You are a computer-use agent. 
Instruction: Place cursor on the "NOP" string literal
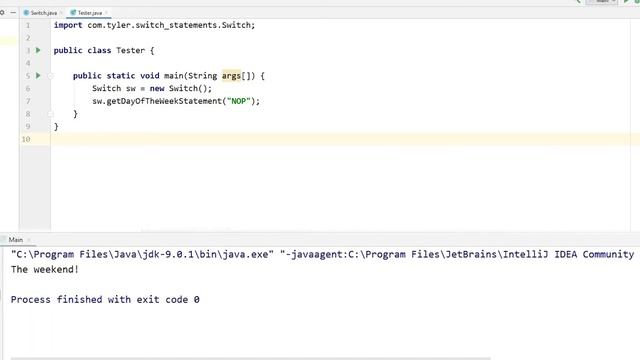pyautogui.click(x=239, y=101)
